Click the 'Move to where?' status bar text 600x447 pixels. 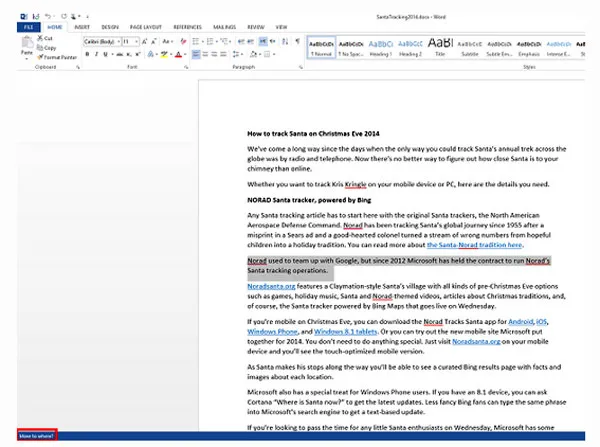click(x=37, y=436)
